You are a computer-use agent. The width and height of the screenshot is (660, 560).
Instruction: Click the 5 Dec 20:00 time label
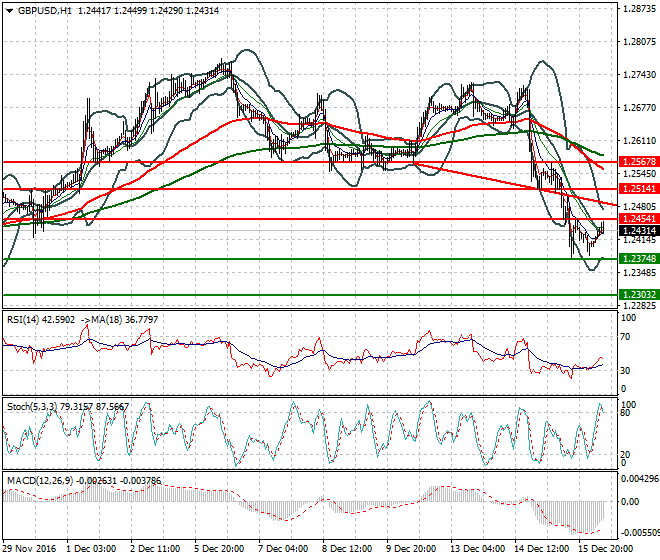click(x=219, y=549)
